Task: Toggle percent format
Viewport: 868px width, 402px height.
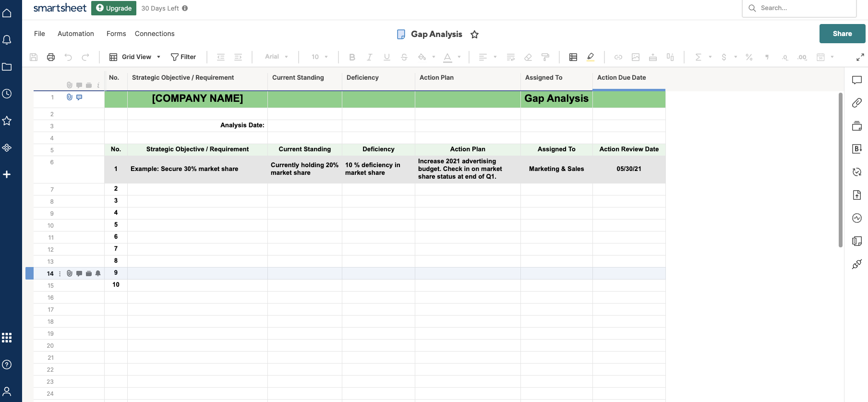Action: point(749,57)
